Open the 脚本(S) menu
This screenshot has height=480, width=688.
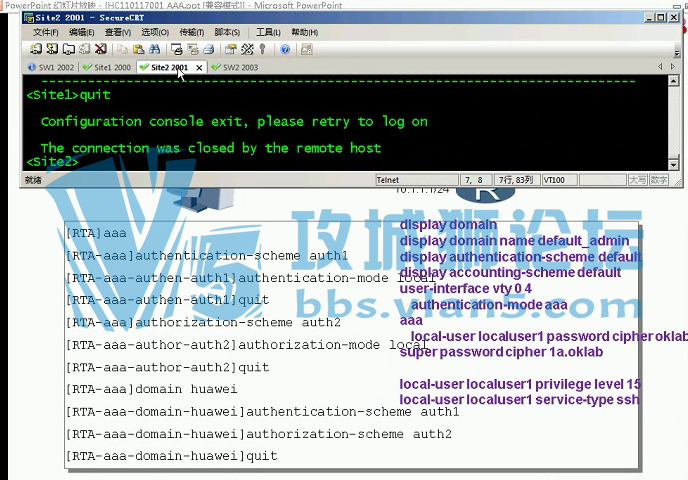(x=227, y=32)
